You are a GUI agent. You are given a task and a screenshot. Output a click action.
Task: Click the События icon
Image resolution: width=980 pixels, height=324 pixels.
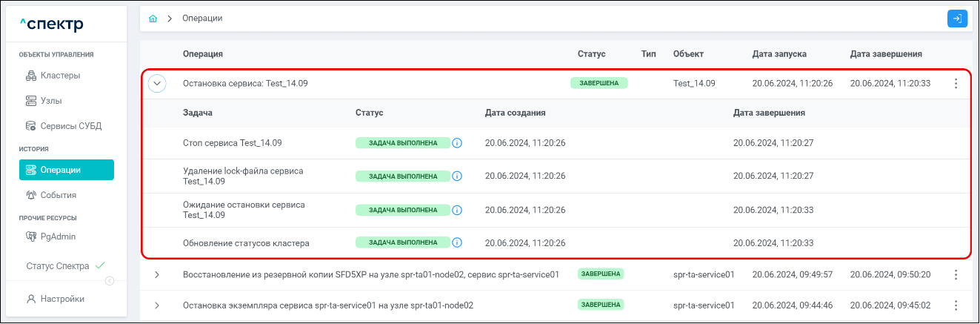[x=31, y=195]
